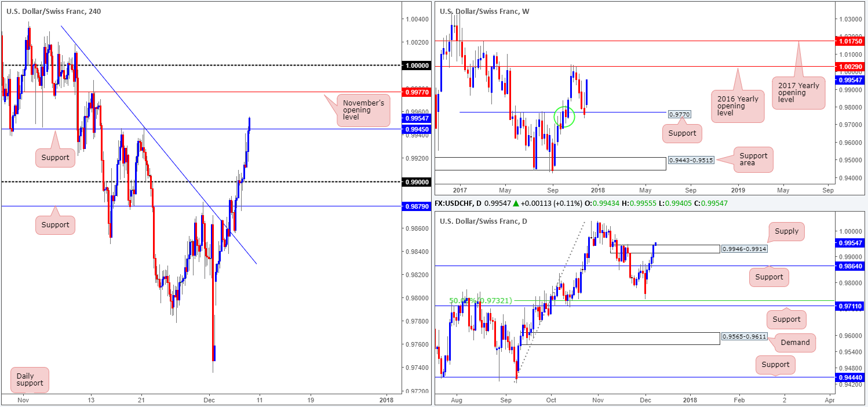Click the 0.99547 price label on weekly chart
The height and width of the screenshot is (407, 868).
(851, 80)
